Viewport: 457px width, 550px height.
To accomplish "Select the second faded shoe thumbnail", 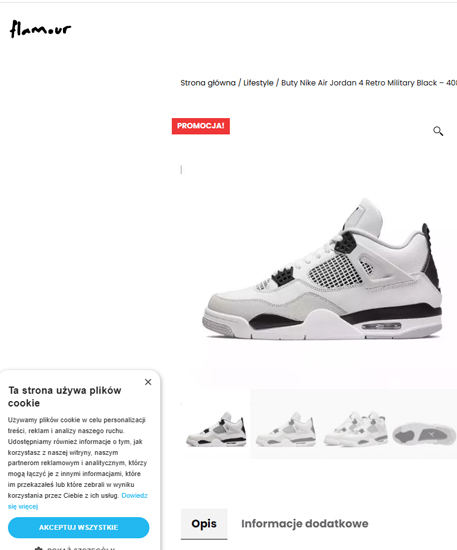I will (285, 429).
